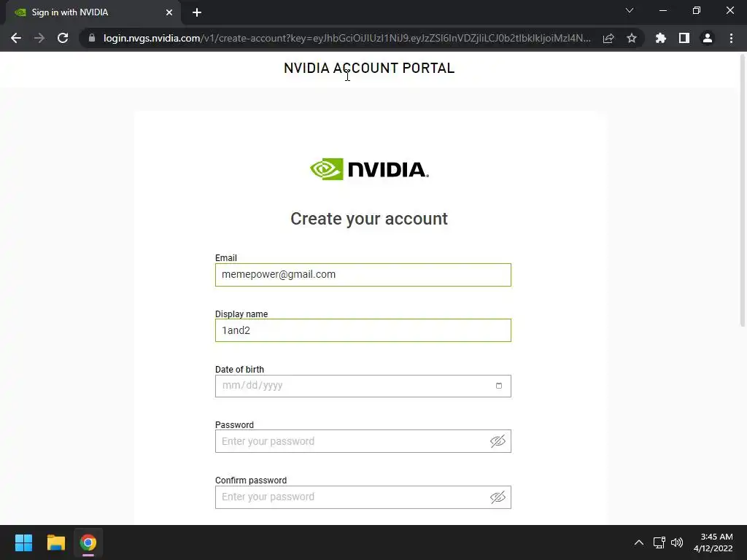Reload the NVIDIA login page
Image resolution: width=747 pixels, height=560 pixels.
[x=63, y=38]
